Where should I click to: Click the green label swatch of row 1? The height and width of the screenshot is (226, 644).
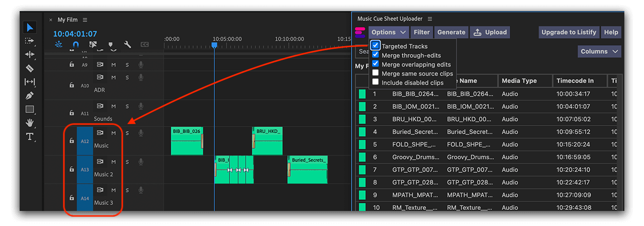pos(362,94)
